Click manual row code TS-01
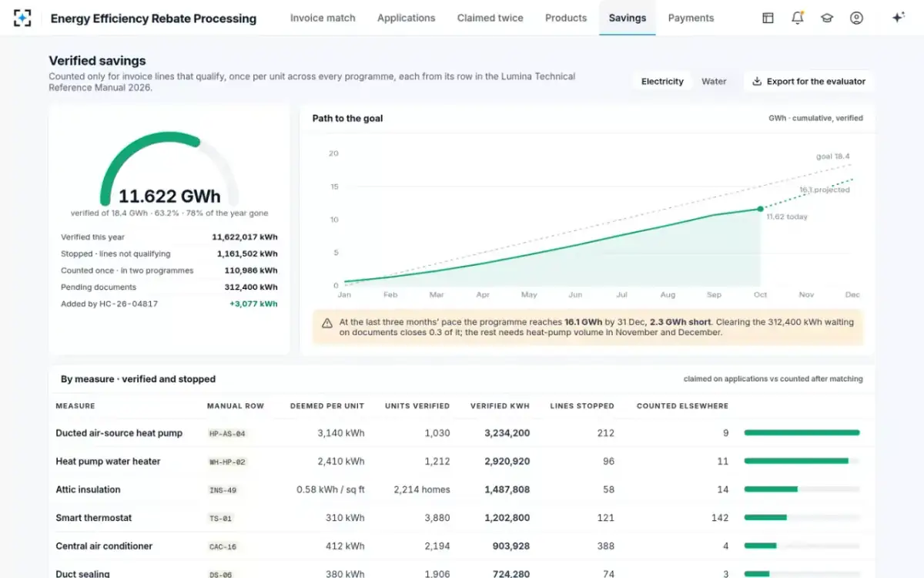 pyautogui.click(x=220, y=519)
